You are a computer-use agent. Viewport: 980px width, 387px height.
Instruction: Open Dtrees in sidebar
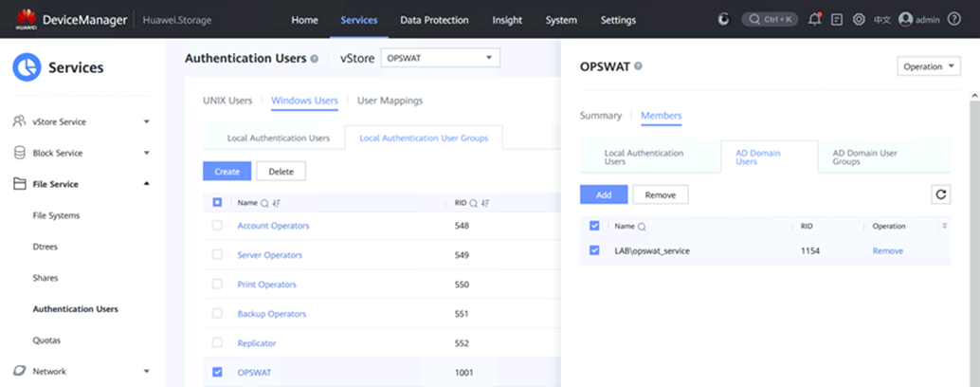[45, 247]
